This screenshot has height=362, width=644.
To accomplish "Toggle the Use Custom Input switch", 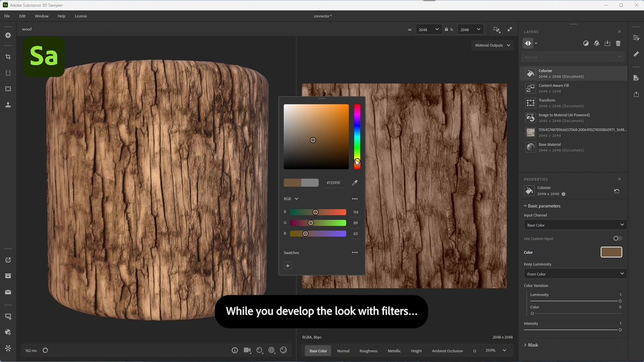I will 618,239.
